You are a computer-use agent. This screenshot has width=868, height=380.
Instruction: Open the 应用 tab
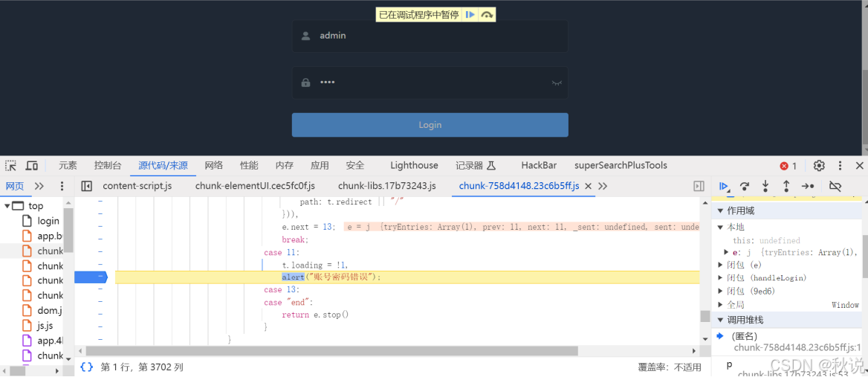(x=320, y=165)
